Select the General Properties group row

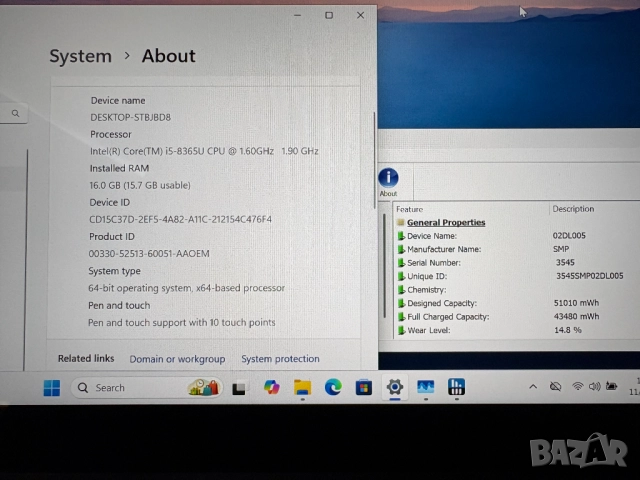point(446,222)
